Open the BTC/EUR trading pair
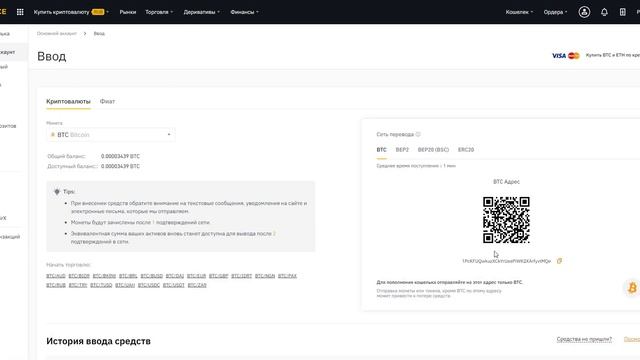640x360 pixels. (x=196, y=276)
